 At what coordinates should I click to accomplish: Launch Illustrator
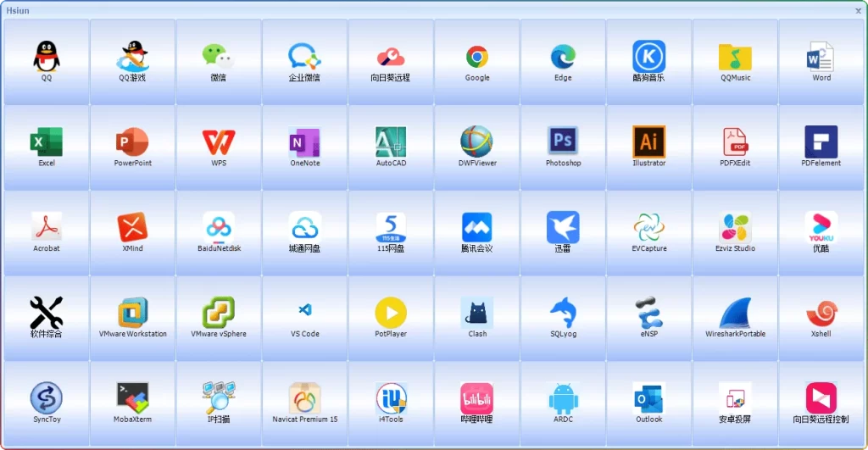tap(648, 147)
